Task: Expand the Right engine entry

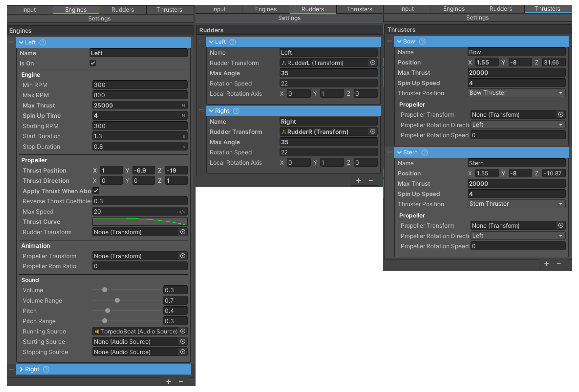Action: (21, 369)
